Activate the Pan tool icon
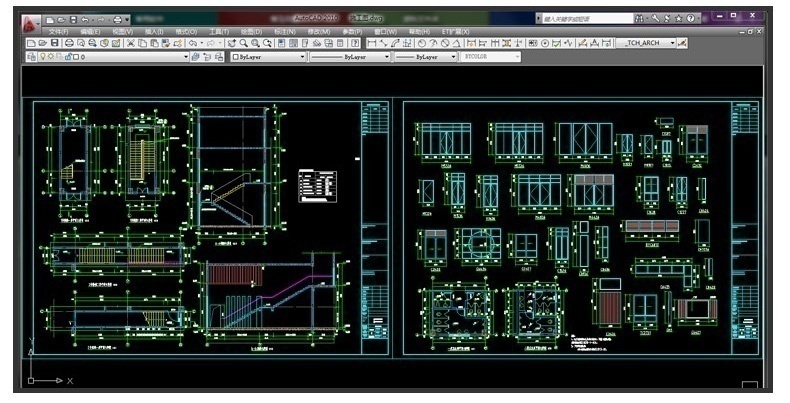 click(x=231, y=44)
